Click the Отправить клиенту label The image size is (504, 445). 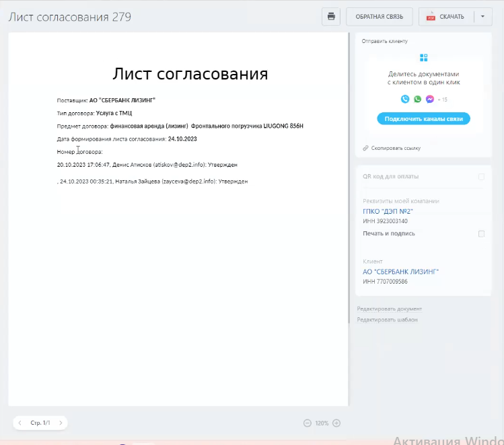384,41
